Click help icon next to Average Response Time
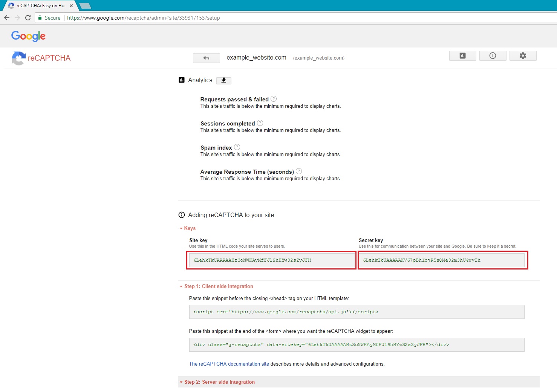The width and height of the screenshot is (557, 392). click(x=299, y=171)
